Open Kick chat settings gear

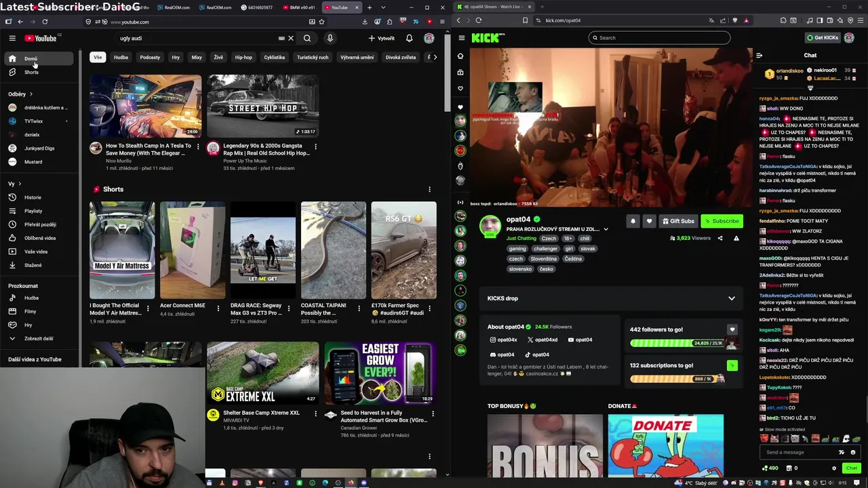click(x=834, y=468)
